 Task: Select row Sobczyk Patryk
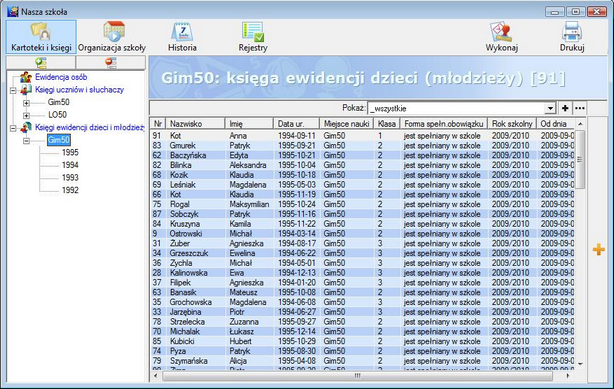click(363, 214)
